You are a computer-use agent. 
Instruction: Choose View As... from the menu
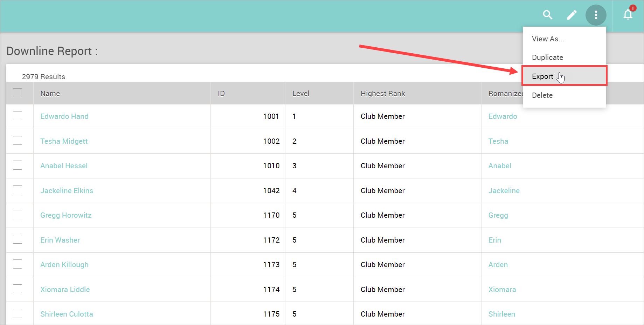pos(564,39)
